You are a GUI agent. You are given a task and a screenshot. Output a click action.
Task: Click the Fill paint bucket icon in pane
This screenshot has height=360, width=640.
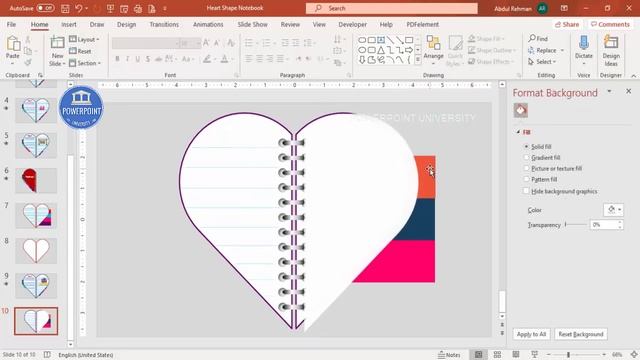[520, 110]
